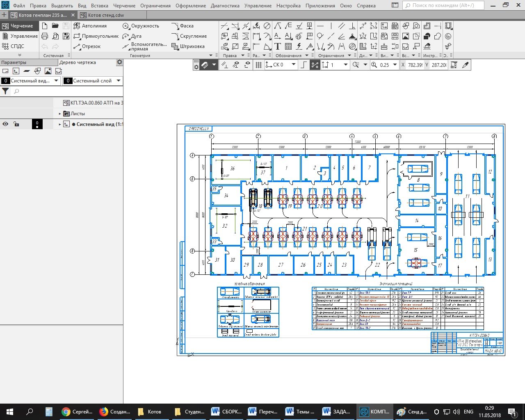Click the print icon in Системная
The image size is (525, 420).
point(45,36)
